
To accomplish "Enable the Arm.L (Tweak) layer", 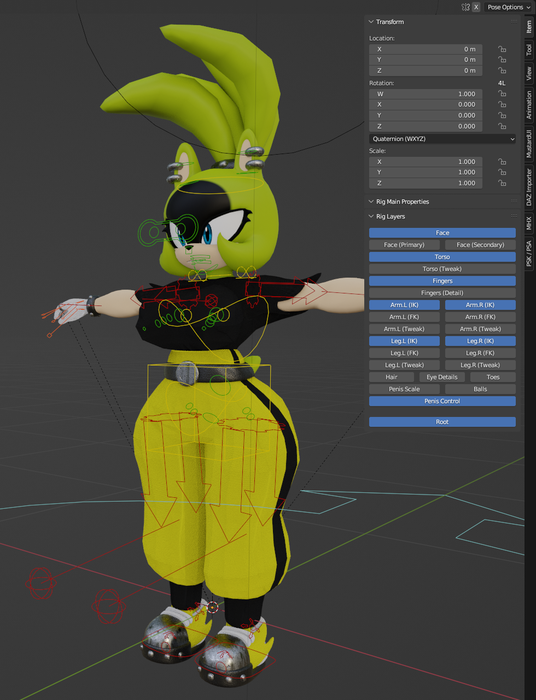I will (x=404, y=329).
